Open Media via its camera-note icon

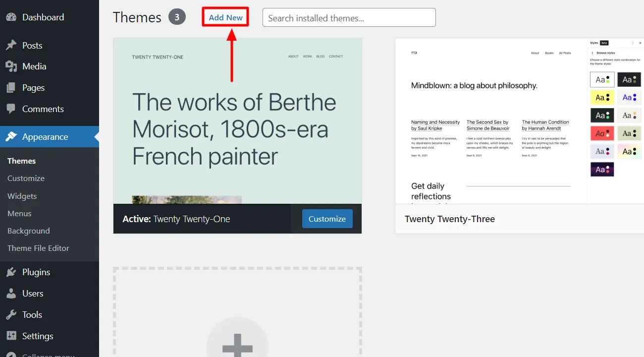click(11, 66)
